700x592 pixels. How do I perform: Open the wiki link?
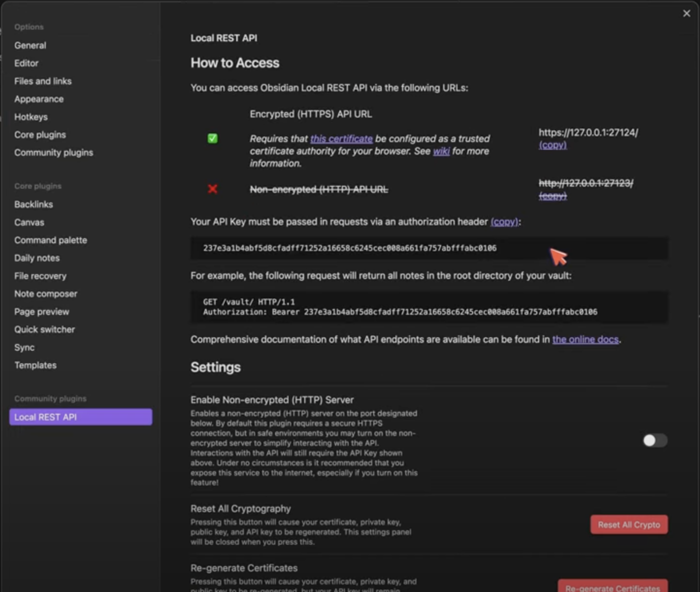click(441, 151)
